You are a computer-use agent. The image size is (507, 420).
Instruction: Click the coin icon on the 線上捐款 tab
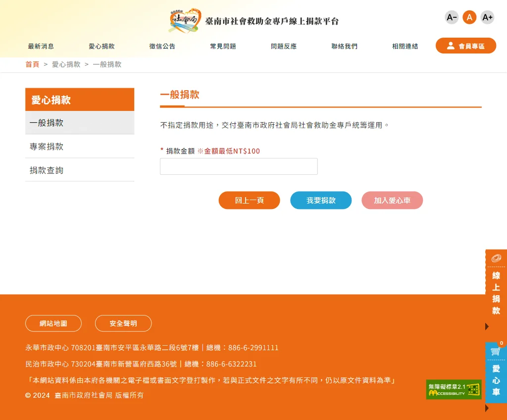496,258
